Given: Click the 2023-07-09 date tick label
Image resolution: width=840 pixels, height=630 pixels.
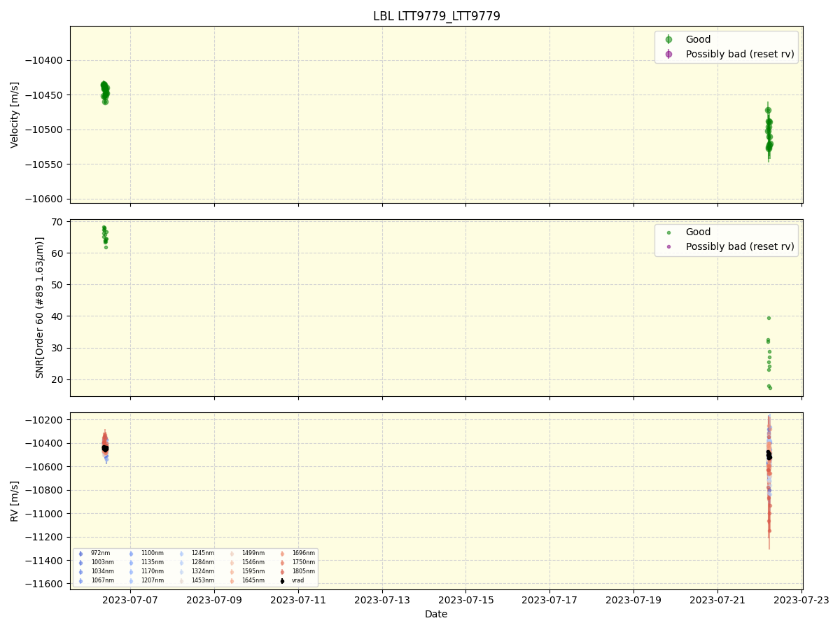Looking at the screenshot, I should pyautogui.click(x=214, y=599).
